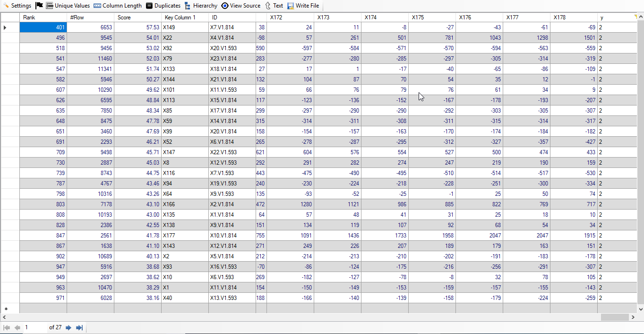The width and height of the screenshot is (644, 334).
Task: Click the vertical scrollbar down arrow
Action: click(640, 309)
